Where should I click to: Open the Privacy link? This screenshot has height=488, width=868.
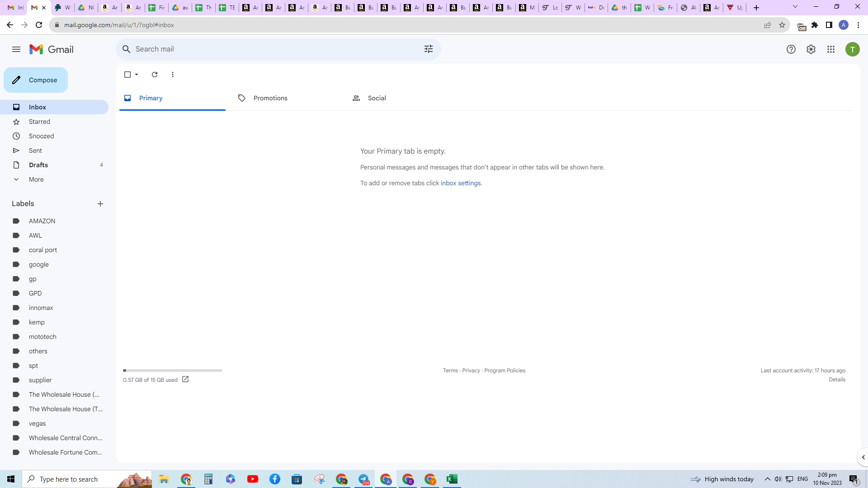coord(471,371)
